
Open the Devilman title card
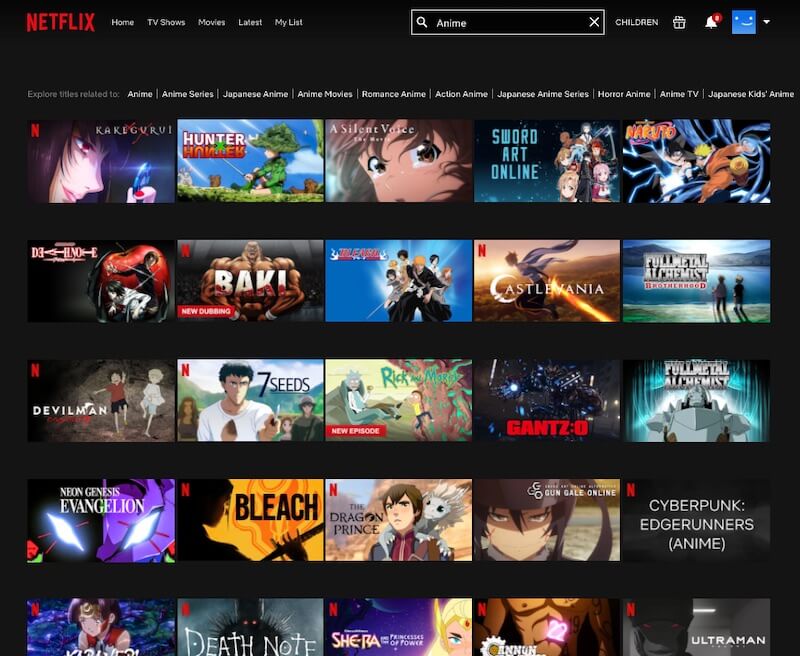101,400
